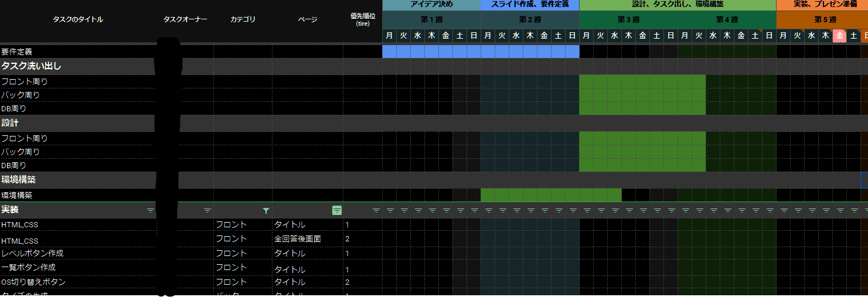Select the ページ column header
Screen dimensions: 868x297
[308, 20]
